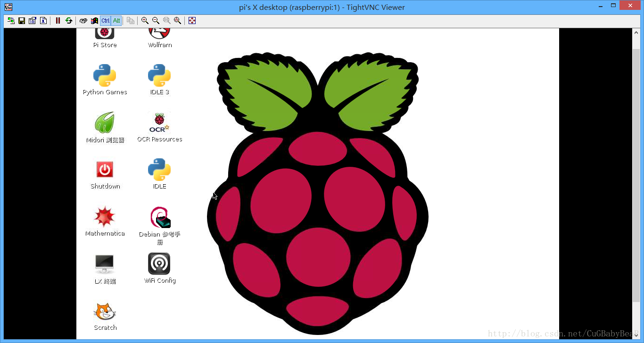644x343 pixels.
Task: Click the Scratch label text
Action: (105, 327)
